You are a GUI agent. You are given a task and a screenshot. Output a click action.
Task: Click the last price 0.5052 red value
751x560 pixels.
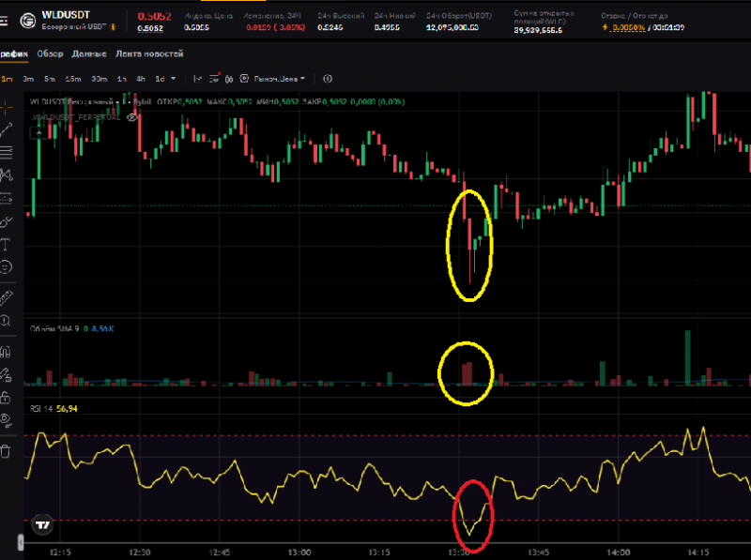[154, 16]
